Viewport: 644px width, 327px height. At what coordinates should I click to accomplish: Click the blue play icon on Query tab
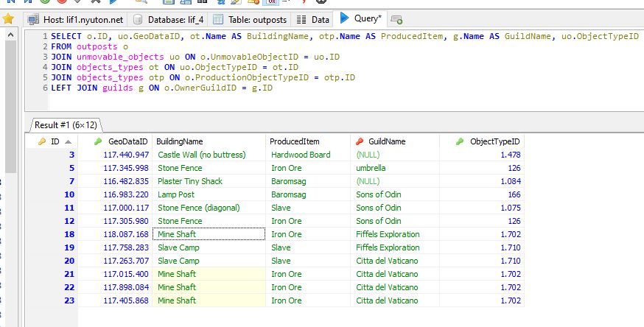coord(344,18)
